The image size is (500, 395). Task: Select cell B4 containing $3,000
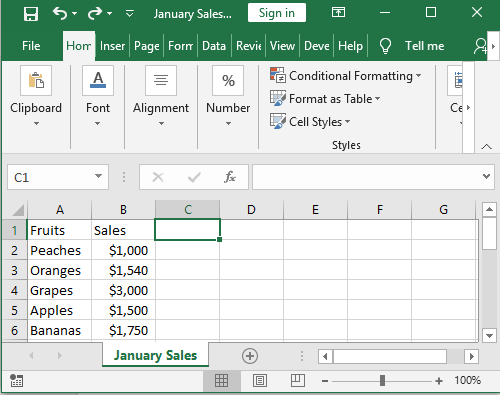click(x=123, y=290)
